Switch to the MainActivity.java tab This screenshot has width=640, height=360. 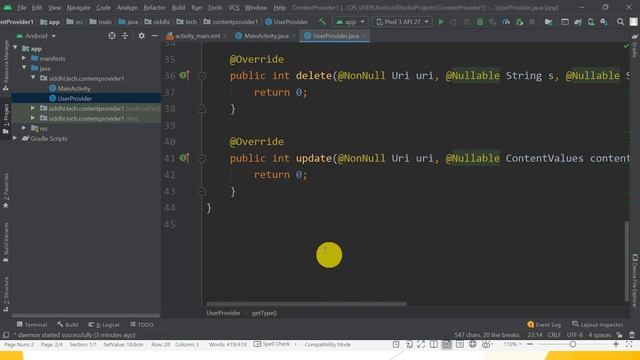[x=266, y=36]
